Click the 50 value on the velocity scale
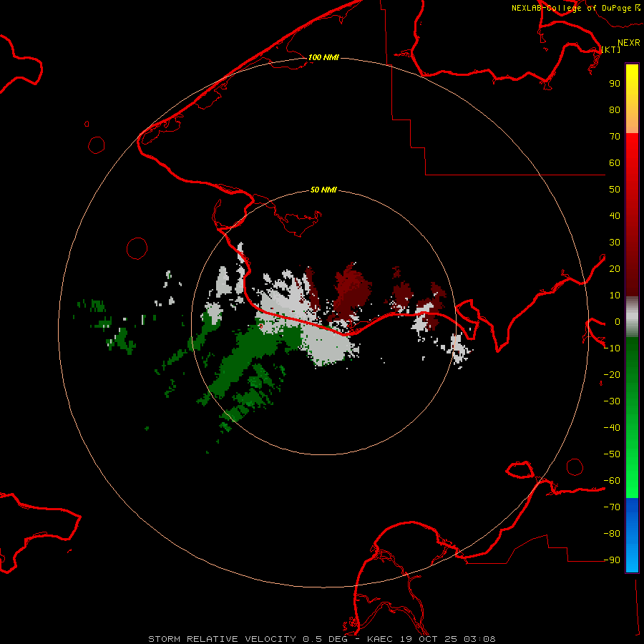Image resolution: width=644 pixels, height=644 pixels. (x=615, y=190)
